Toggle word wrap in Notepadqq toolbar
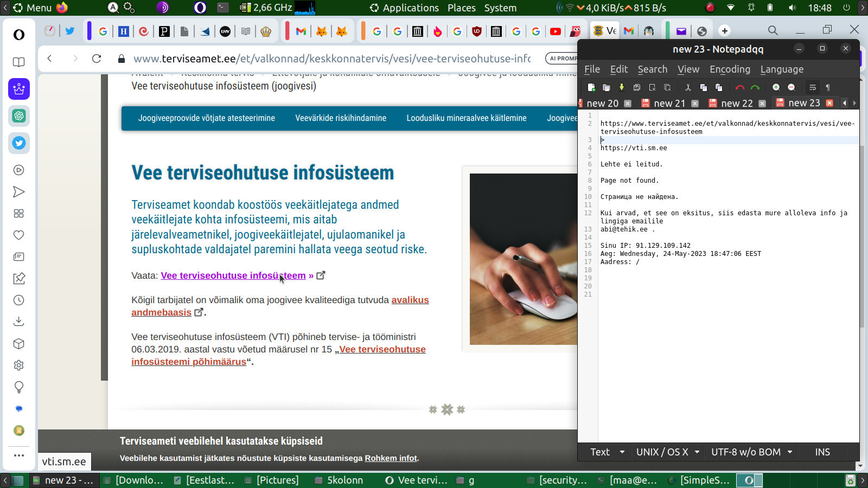 [812, 87]
